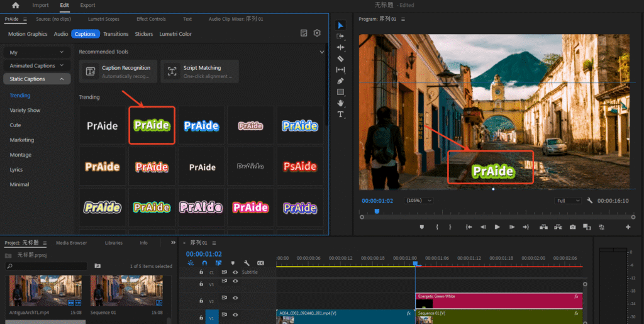644x324 pixels.
Task: Click the Export Frame camera icon
Action: (572, 227)
